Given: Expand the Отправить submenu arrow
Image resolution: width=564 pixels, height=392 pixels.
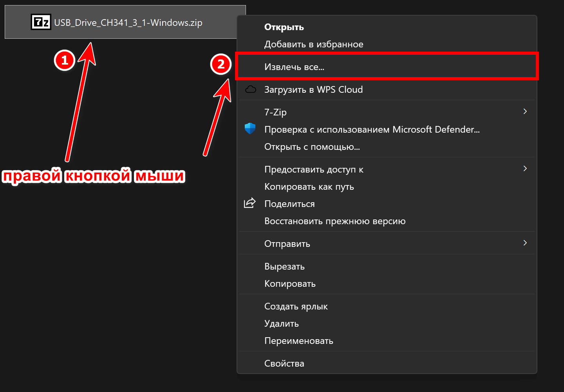Looking at the screenshot, I should (525, 243).
